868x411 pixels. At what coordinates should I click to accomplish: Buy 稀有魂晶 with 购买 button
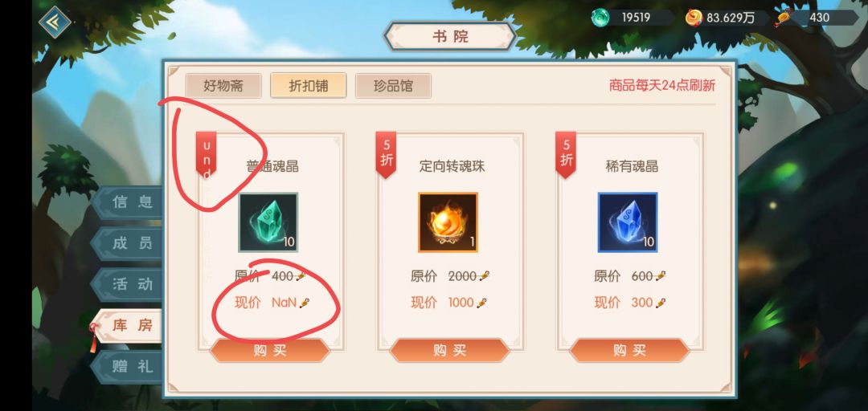click(x=629, y=350)
